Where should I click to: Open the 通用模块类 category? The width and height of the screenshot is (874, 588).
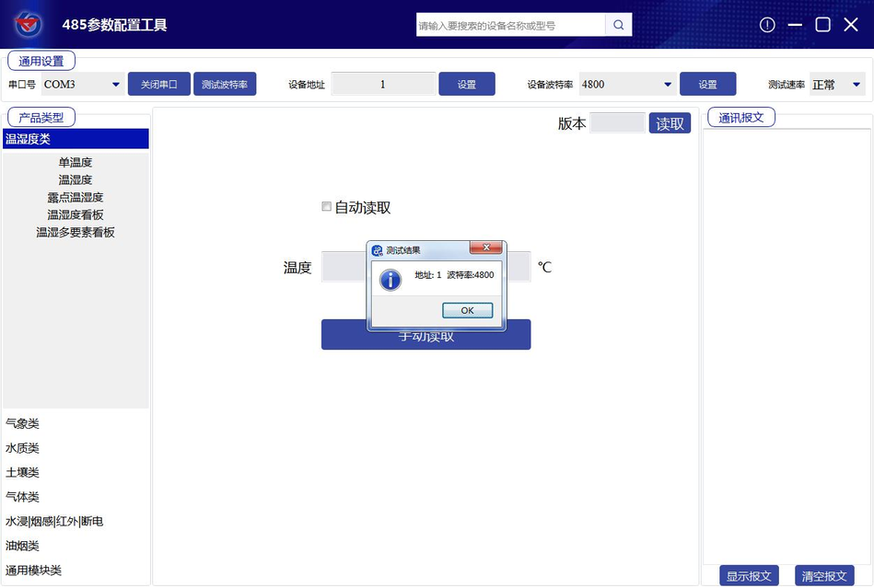(33, 571)
